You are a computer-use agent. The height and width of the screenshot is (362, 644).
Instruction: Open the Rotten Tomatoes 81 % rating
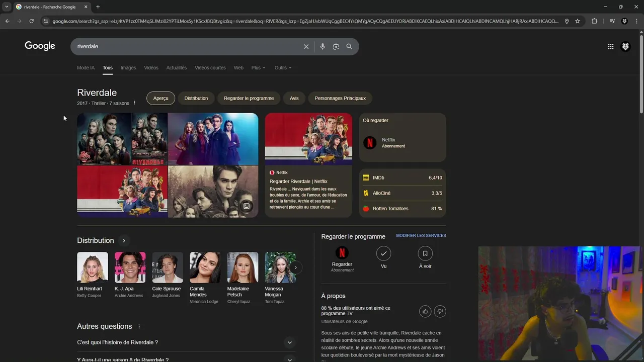click(403, 209)
